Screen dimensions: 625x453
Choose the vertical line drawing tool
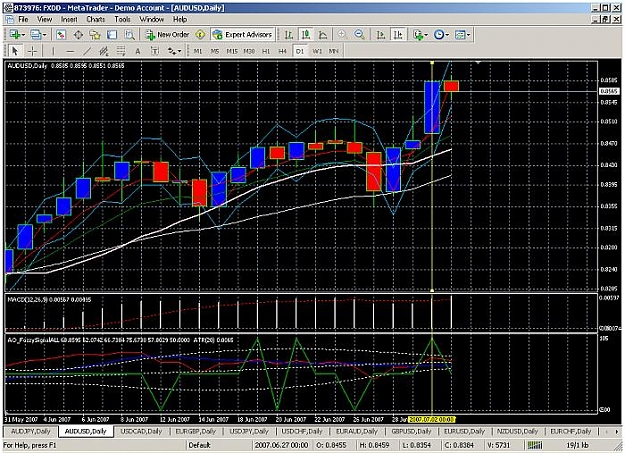click(x=53, y=51)
